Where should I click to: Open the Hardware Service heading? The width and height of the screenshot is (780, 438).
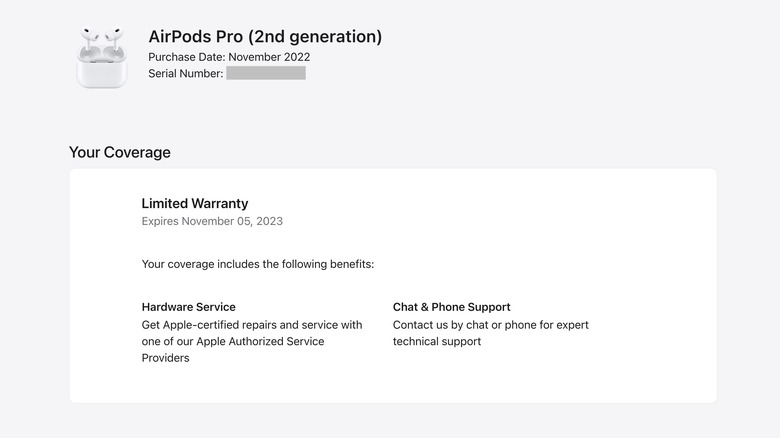pos(189,307)
